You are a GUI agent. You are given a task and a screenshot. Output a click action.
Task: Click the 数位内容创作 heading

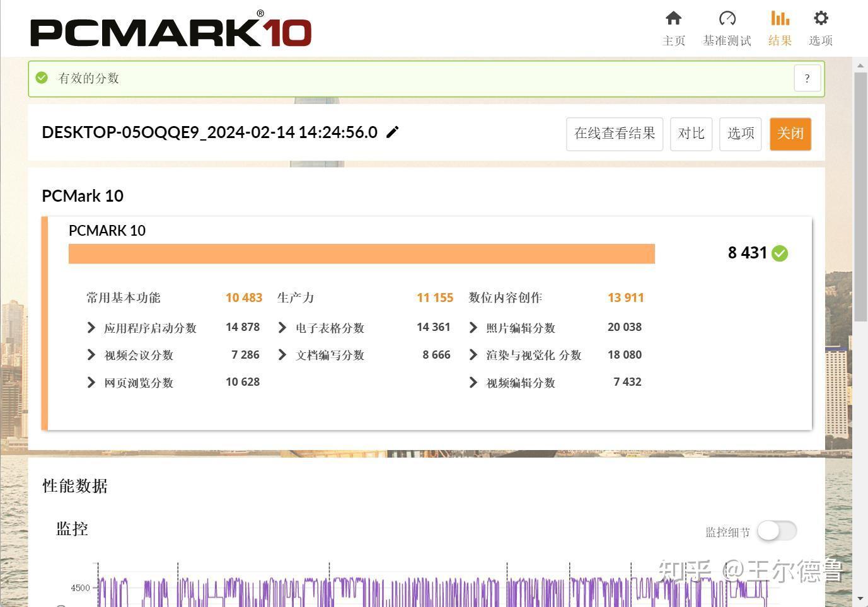point(506,298)
